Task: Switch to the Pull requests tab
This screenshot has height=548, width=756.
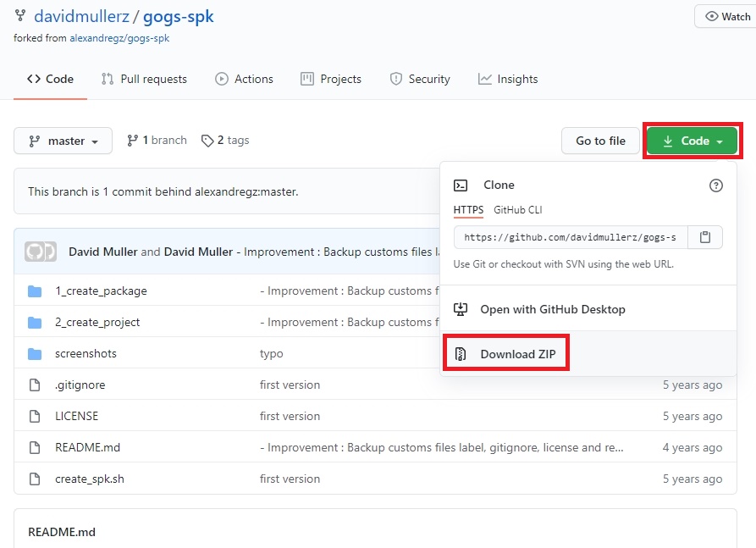Action: coord(144,79)
